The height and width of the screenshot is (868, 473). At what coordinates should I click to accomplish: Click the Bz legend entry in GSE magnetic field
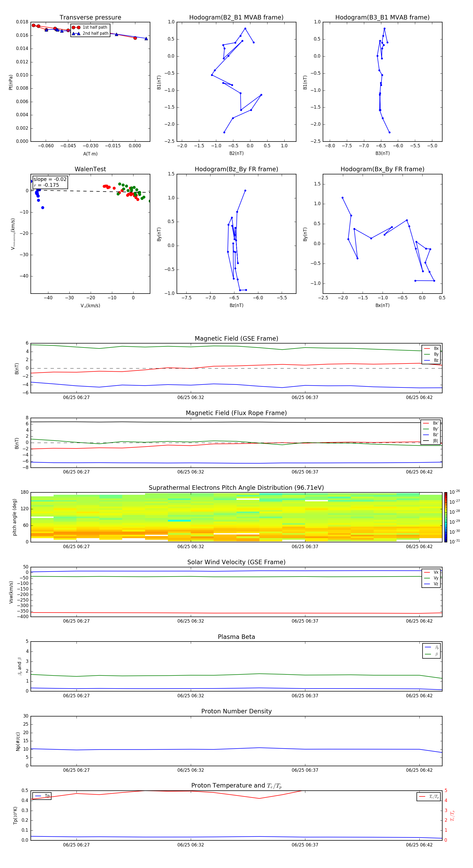[431, 360]
